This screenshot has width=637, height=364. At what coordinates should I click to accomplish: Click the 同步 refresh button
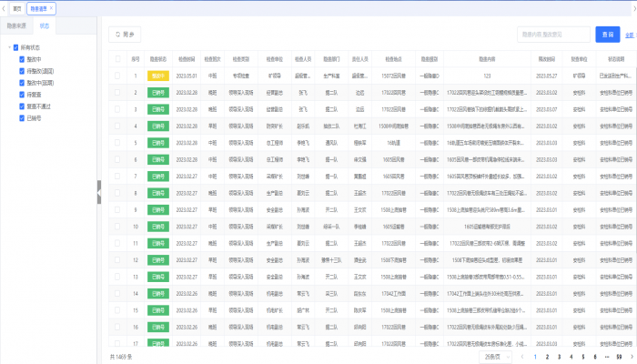124,35
